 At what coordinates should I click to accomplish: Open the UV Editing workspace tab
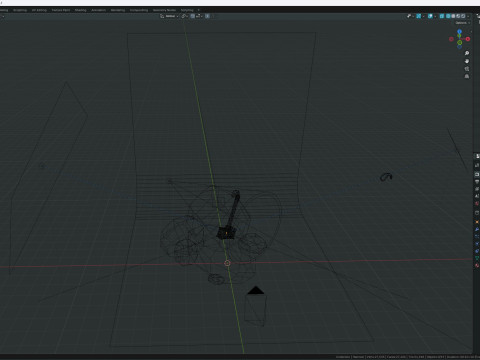coord(39,10)
